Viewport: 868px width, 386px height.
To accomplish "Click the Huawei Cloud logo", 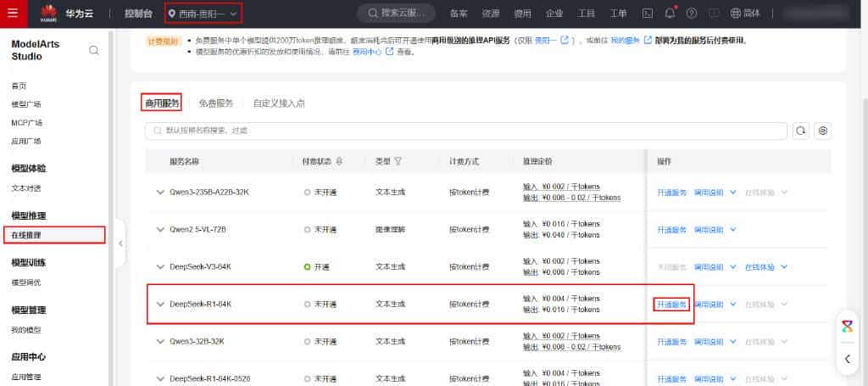I will pyautogui.click(x=48, y=14).
